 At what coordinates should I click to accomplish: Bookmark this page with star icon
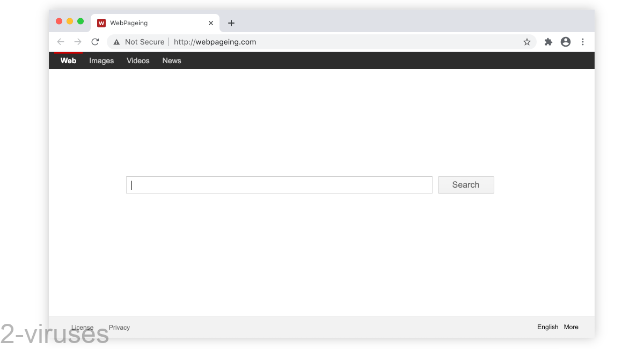click(527, 42)
